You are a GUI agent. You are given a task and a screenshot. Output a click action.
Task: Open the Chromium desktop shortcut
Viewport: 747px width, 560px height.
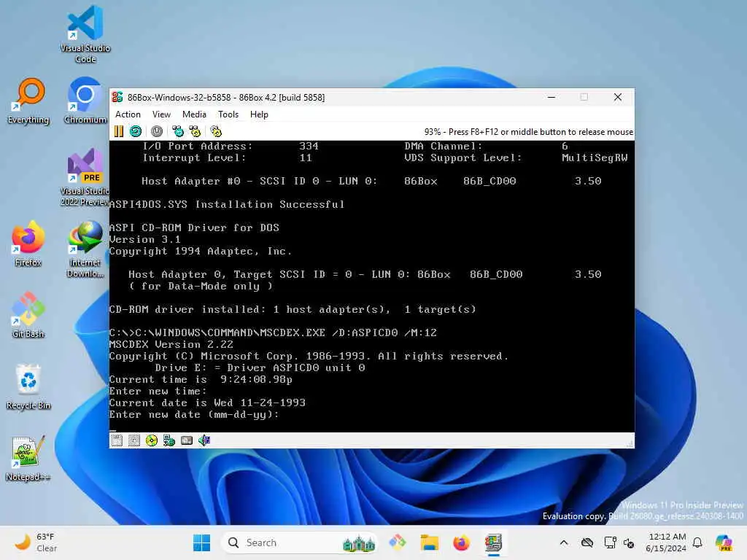tap(85, 101)
